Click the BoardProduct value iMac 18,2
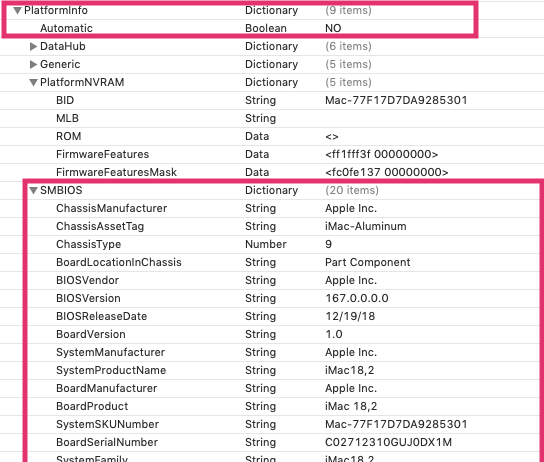544x462 pixels. [x=351, y=407]
